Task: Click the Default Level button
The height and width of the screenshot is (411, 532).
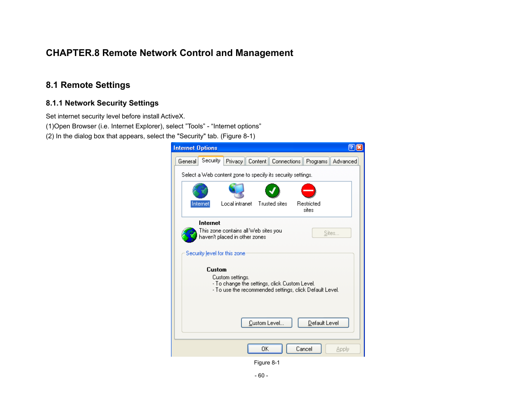Action: point(323,323)
